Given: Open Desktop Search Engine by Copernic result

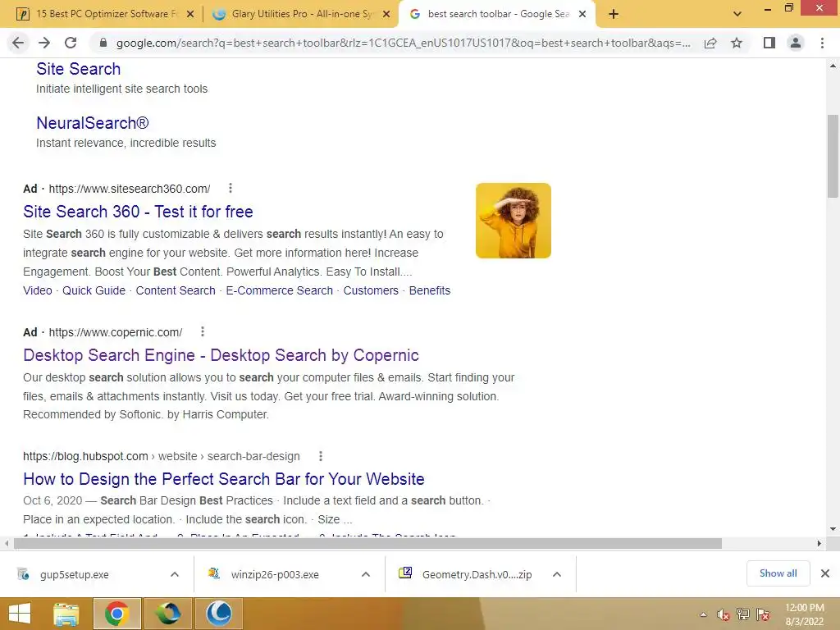Looking at the screenshot, I should click(221, 354).
